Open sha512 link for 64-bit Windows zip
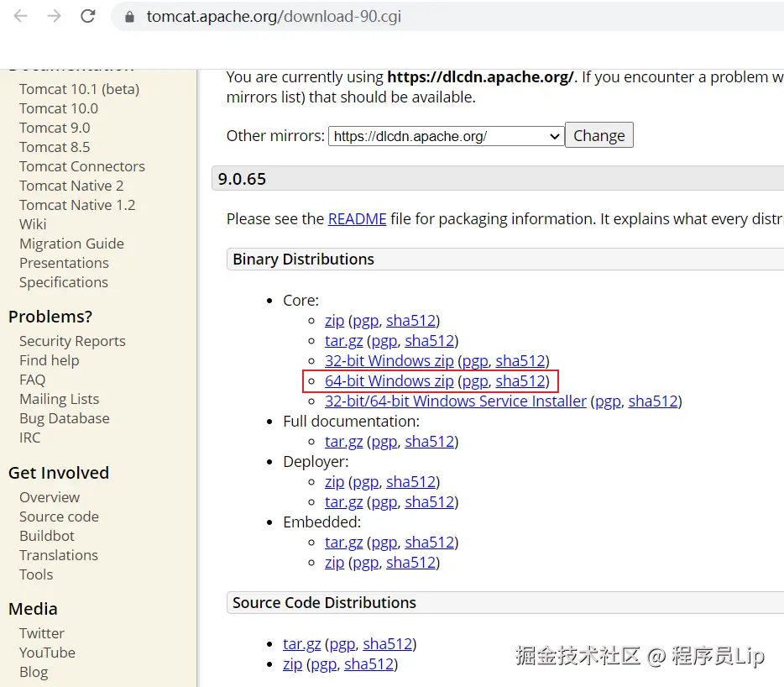 pyautogui.click(x=520, y=381)
